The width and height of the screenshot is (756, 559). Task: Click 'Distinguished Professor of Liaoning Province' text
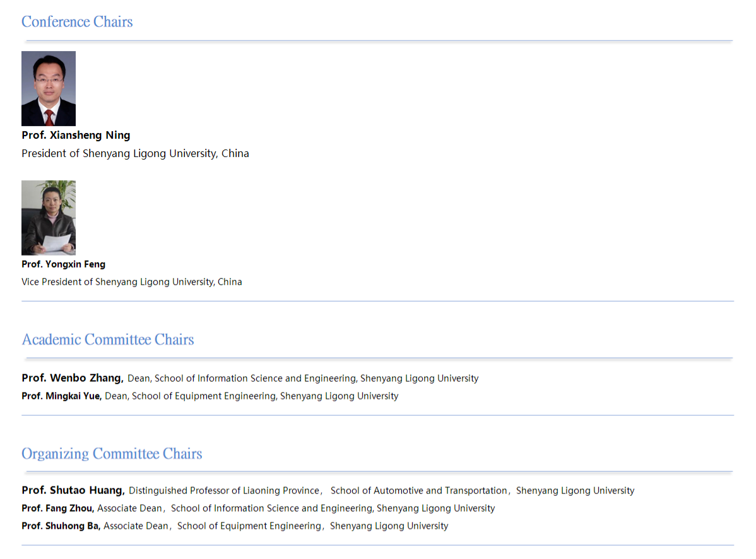[224, 491]
